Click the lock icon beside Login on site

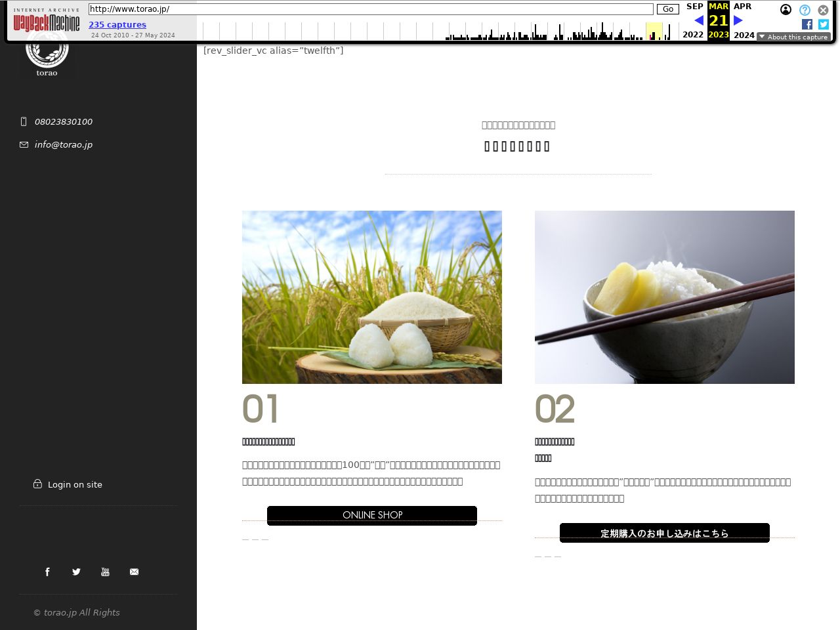(37, 484)
